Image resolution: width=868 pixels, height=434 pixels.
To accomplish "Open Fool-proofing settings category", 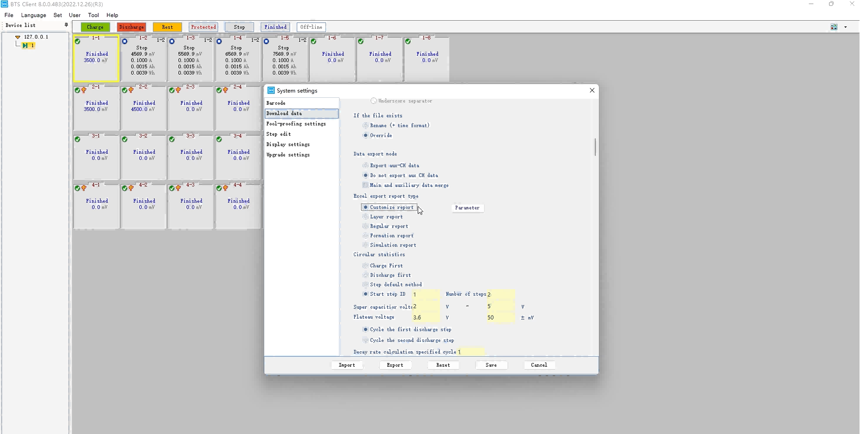I will tap(302, 124).
